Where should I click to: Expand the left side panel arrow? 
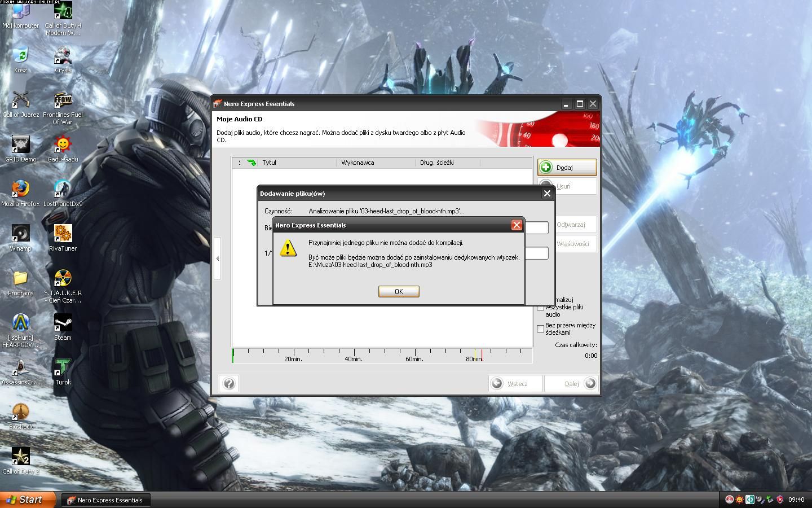tap(218, 259)
